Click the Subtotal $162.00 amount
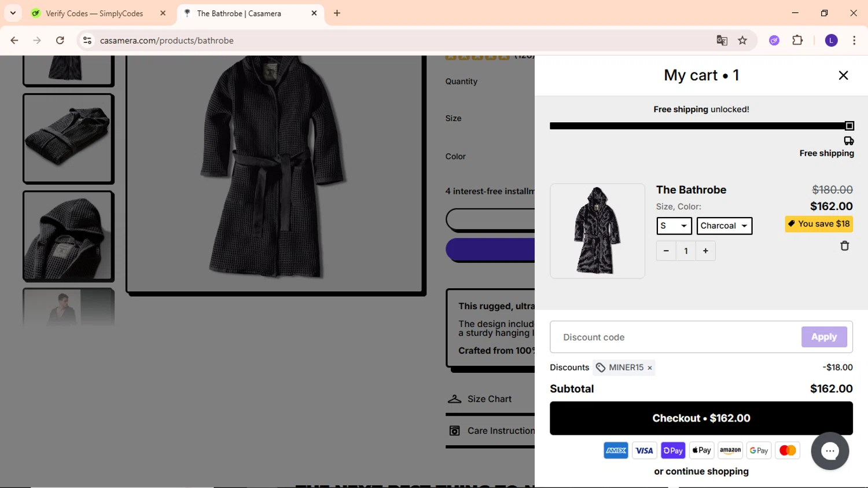The image size is (868, 488). coord(831,389)
